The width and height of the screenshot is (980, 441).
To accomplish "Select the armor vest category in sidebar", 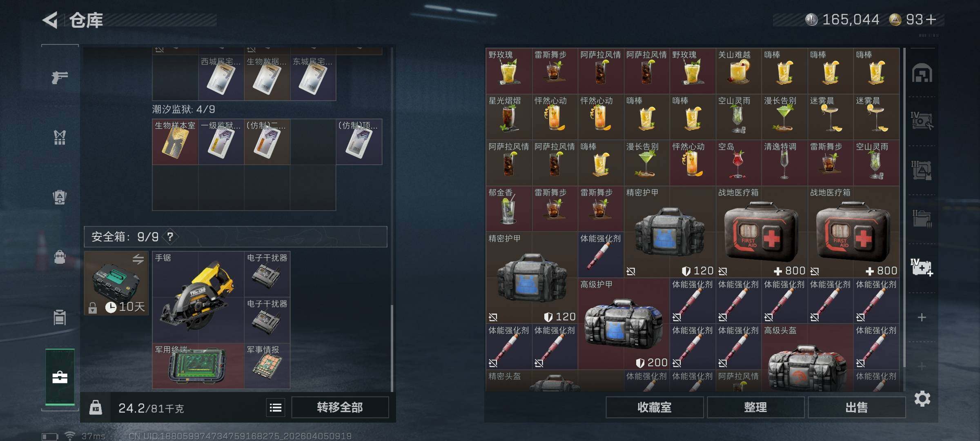I will click(x=60, y=138).
